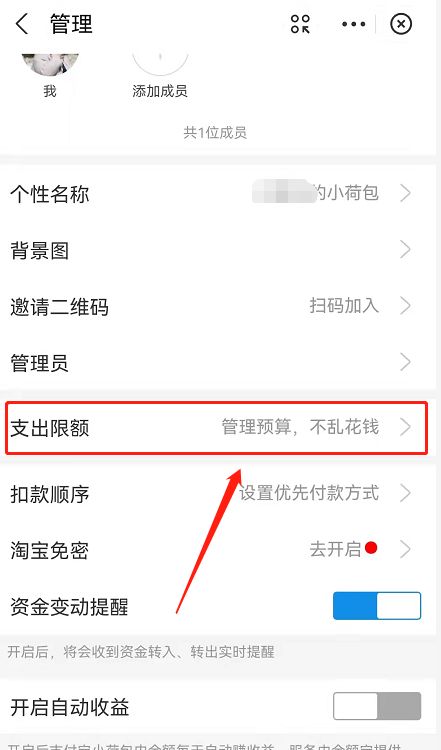Tap 扫码加入 invite QR link
The height and width of the screenshot is (750, 441).
(x=344, y=305)
